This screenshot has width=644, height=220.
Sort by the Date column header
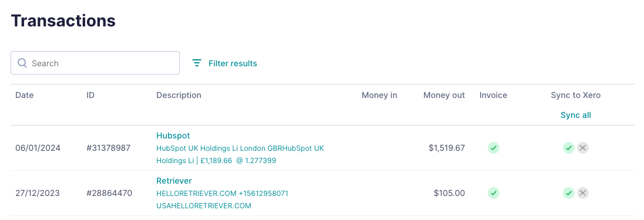tap(24, 95)
